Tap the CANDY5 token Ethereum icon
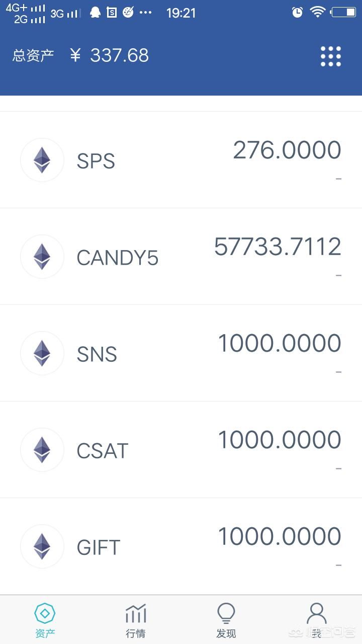This screenshot has width=362, height=644. click(42, 257)
